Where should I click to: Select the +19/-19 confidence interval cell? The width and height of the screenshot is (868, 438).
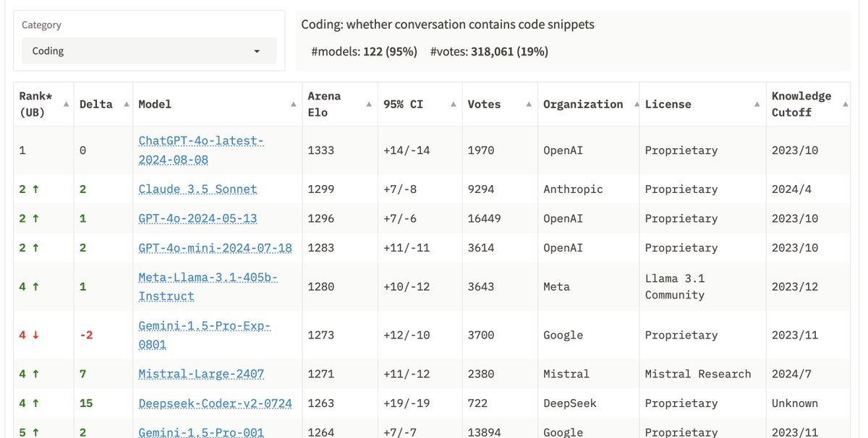coord(407,403)
